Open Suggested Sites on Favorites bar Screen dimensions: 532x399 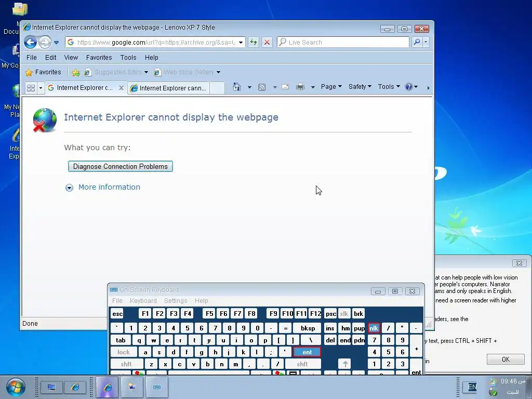click(x=116, y=72)
